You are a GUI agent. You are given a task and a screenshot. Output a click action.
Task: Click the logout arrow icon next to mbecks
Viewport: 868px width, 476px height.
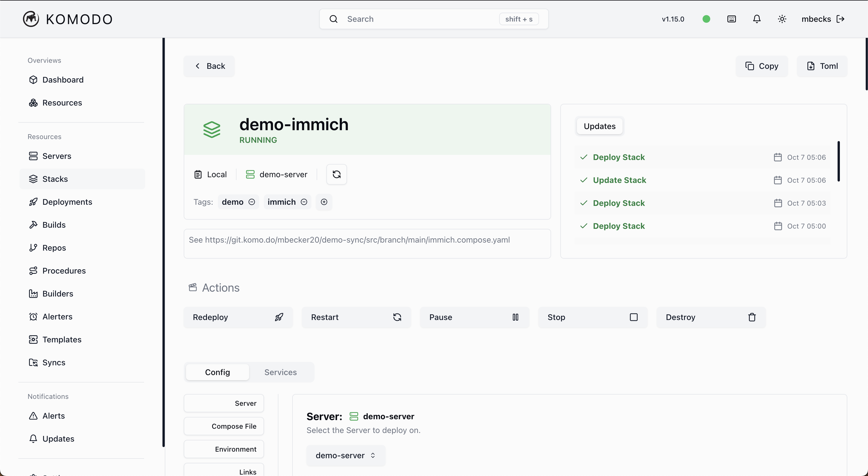coord(841,19)
